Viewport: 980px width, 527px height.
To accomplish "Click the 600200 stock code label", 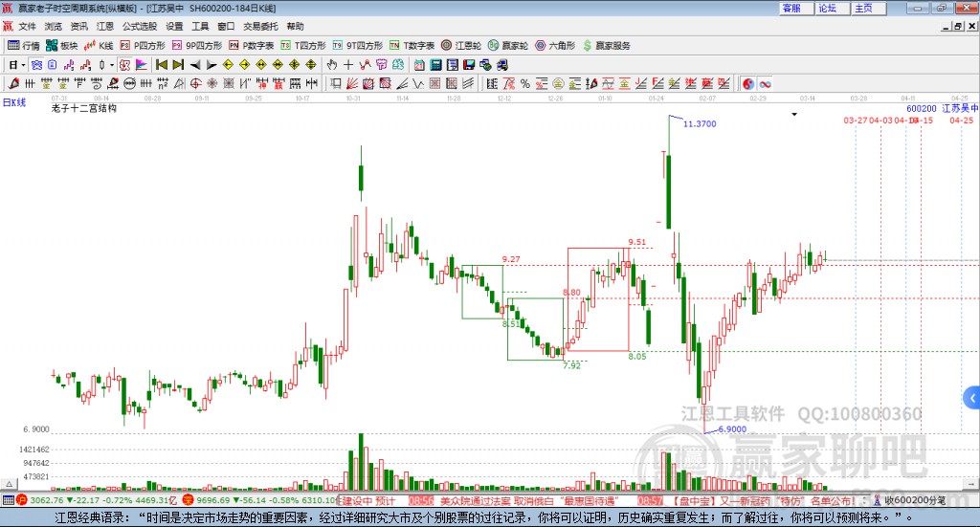I will 922,109.
